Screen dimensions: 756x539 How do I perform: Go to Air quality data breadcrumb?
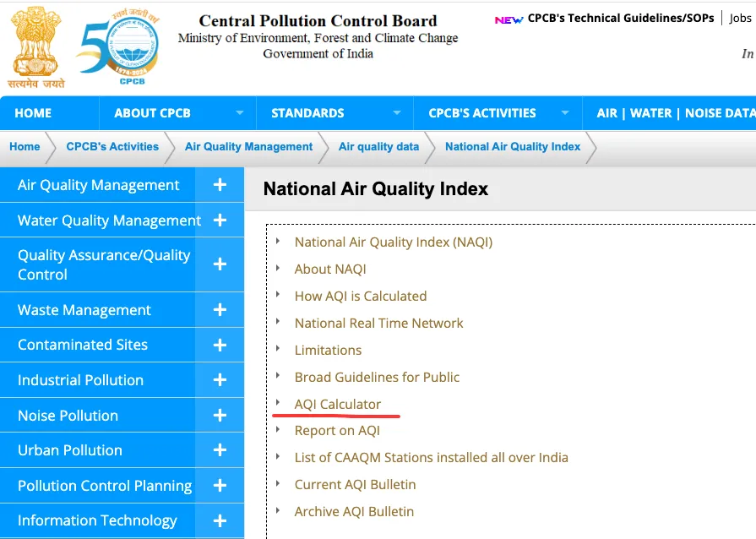click(378, 146)
